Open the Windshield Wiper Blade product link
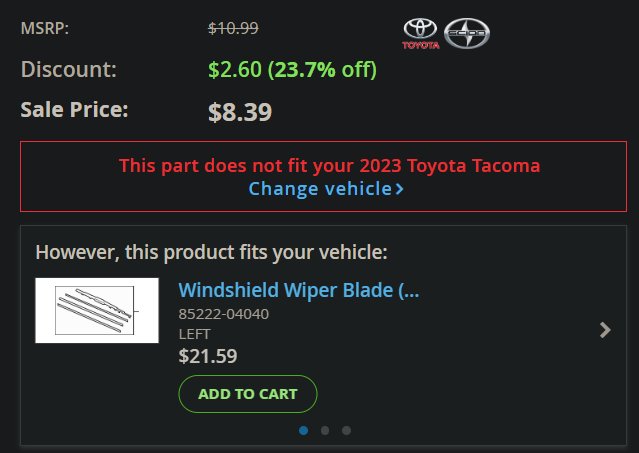 pyautogui.click(x=299, y=290)
